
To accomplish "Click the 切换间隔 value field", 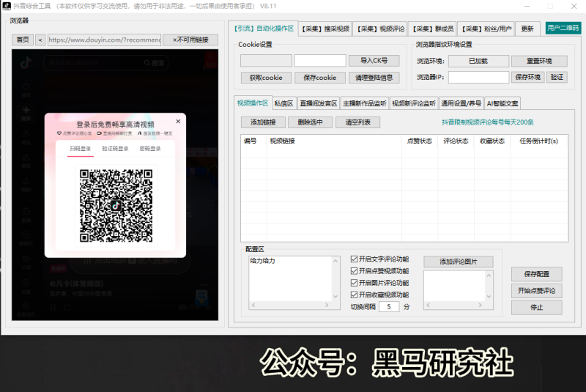I will coord(389,307).
